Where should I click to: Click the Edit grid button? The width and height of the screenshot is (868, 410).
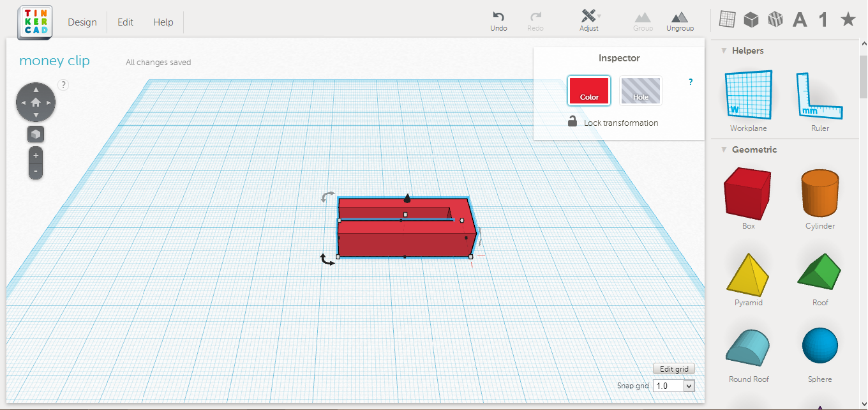pos(674,368)
